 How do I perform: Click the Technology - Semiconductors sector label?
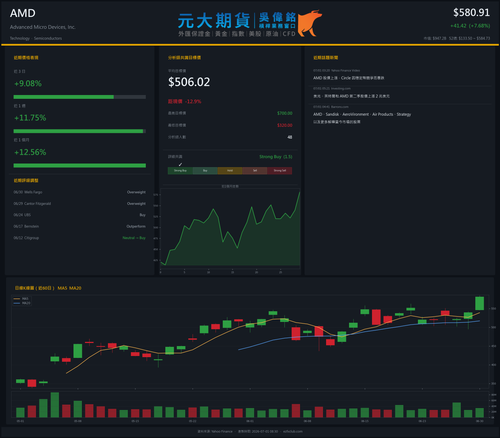click(x=36, y=38)
